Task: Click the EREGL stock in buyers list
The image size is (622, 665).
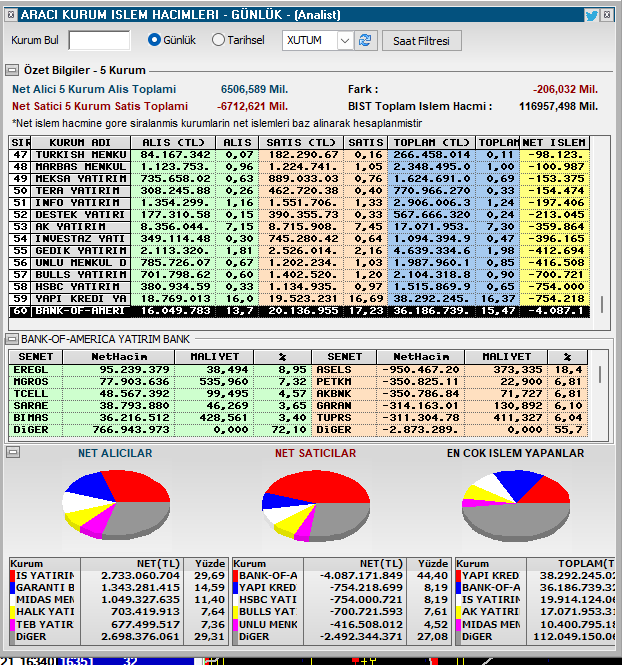Action: [31, 369]
